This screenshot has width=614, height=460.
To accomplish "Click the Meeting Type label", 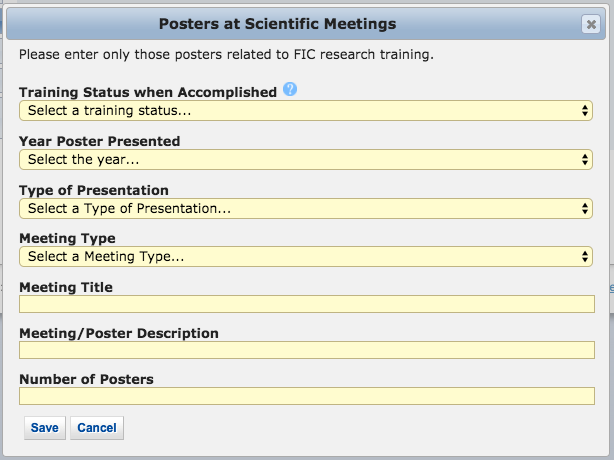I will tap(67, 238).
